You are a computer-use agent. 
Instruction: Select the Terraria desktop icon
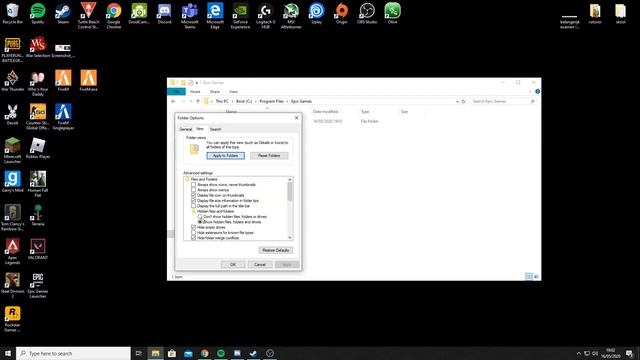click(x=38, y=215)
